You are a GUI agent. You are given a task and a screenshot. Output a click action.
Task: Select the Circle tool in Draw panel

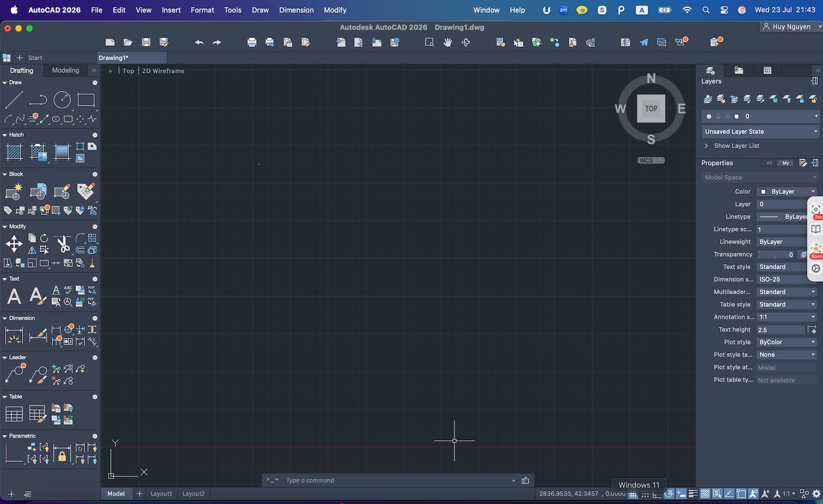pyautogui.click(x=62, y=100)
